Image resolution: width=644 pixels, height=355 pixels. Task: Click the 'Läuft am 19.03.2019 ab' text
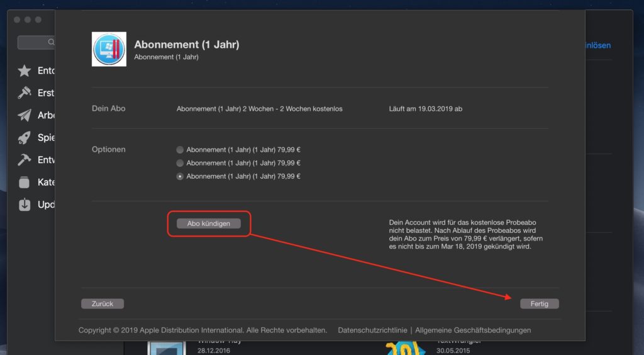pyautogui.click(x=426, y=109)
